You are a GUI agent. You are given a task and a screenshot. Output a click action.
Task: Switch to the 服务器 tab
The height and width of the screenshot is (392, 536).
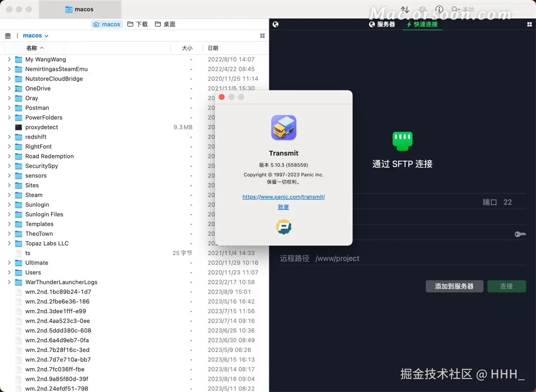382,24
